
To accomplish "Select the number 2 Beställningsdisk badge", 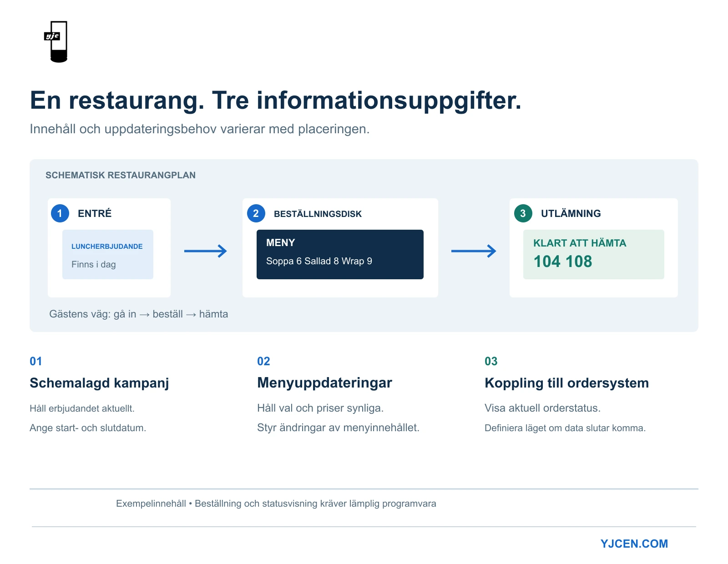I will (256, 213).
